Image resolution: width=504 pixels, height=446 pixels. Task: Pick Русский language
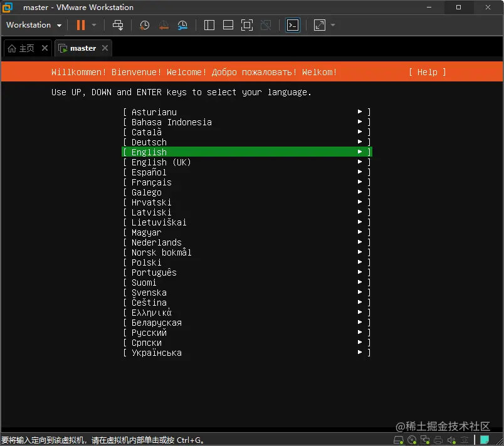tap(247, 333)
